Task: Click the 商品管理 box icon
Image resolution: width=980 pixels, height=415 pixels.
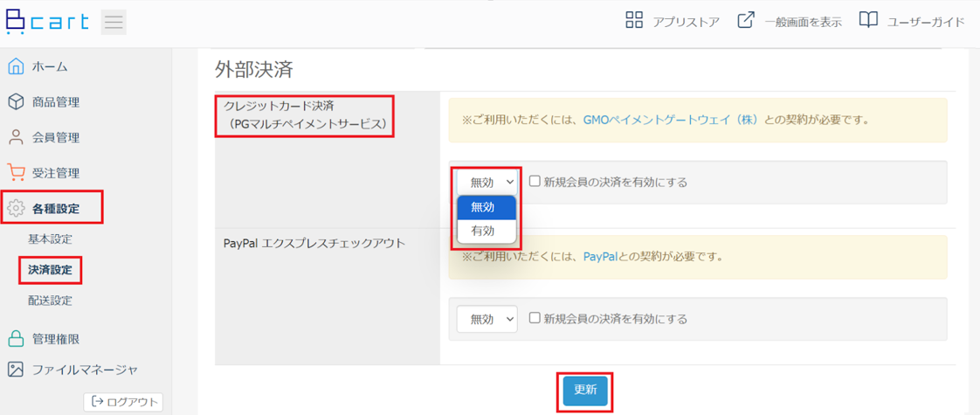Action: click(17, 102)
